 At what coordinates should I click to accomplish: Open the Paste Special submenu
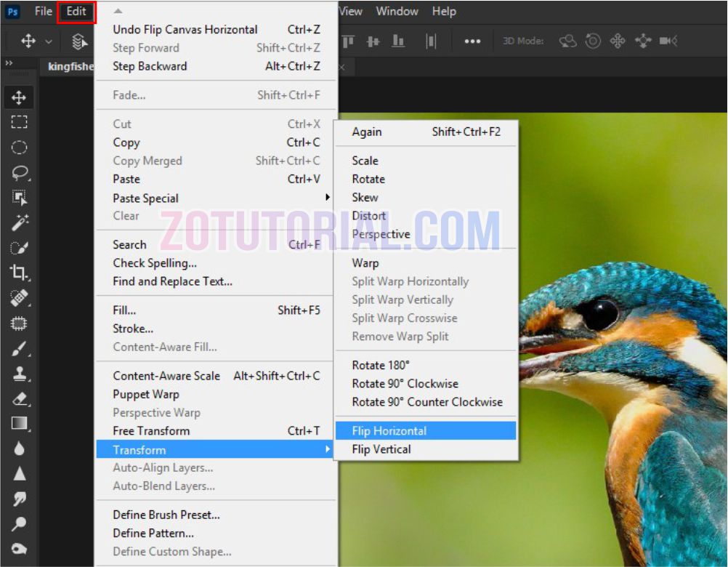coord(145,198)
